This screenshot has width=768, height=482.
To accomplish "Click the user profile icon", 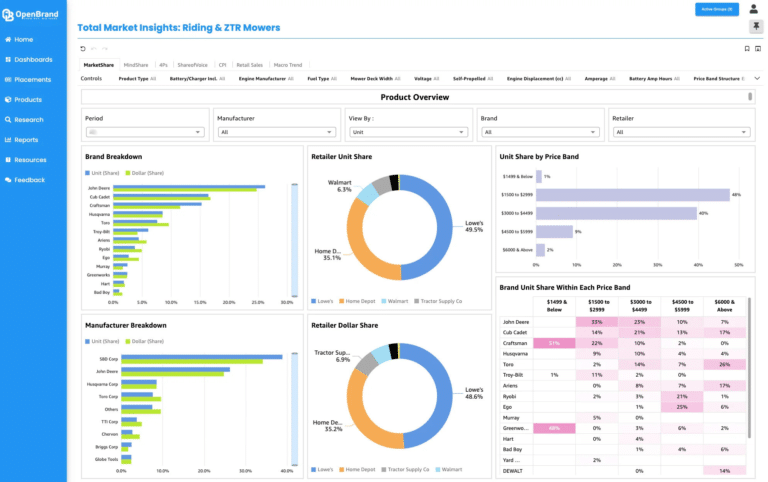I will point(753,9).
